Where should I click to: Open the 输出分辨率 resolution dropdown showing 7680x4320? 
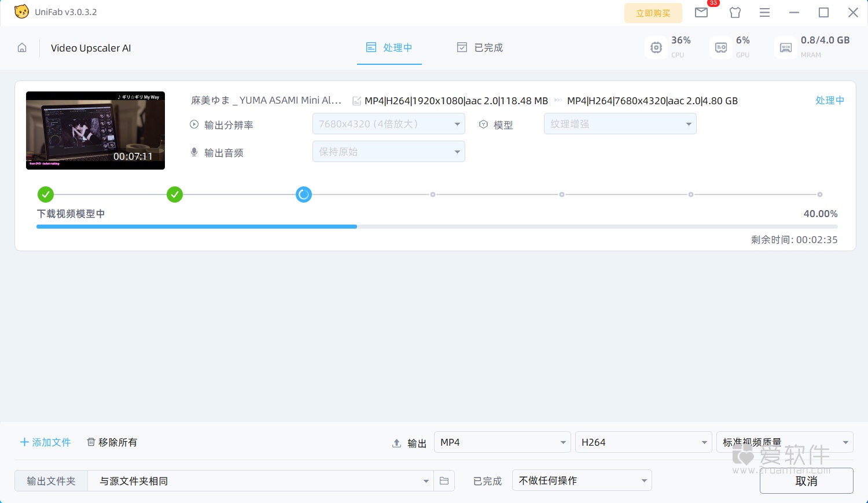[388, 123]
